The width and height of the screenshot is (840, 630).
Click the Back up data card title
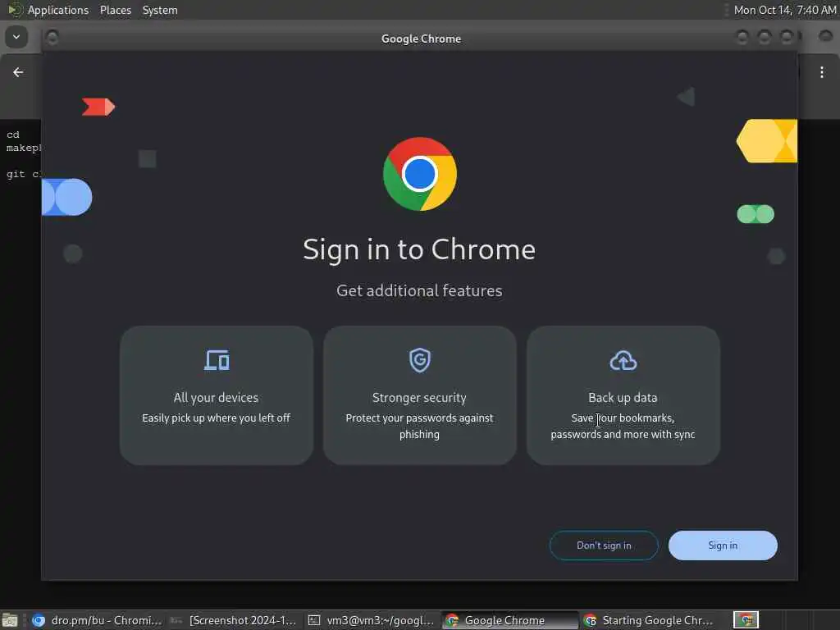pyautogui.click(x=623, y=398)
